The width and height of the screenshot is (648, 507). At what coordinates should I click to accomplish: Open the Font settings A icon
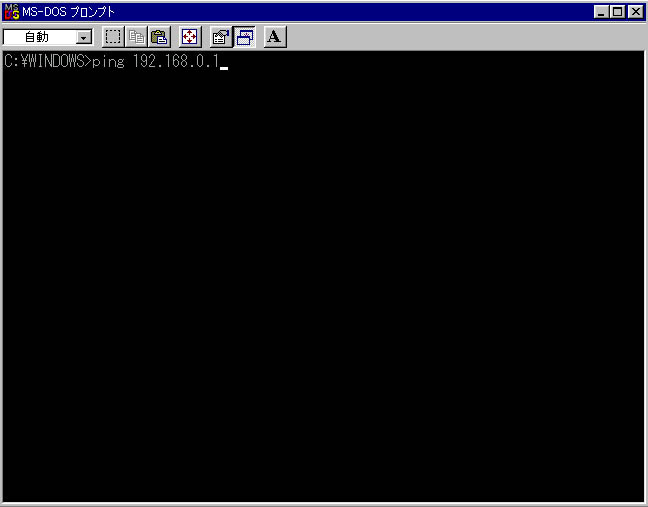click(x=275, y=37)
